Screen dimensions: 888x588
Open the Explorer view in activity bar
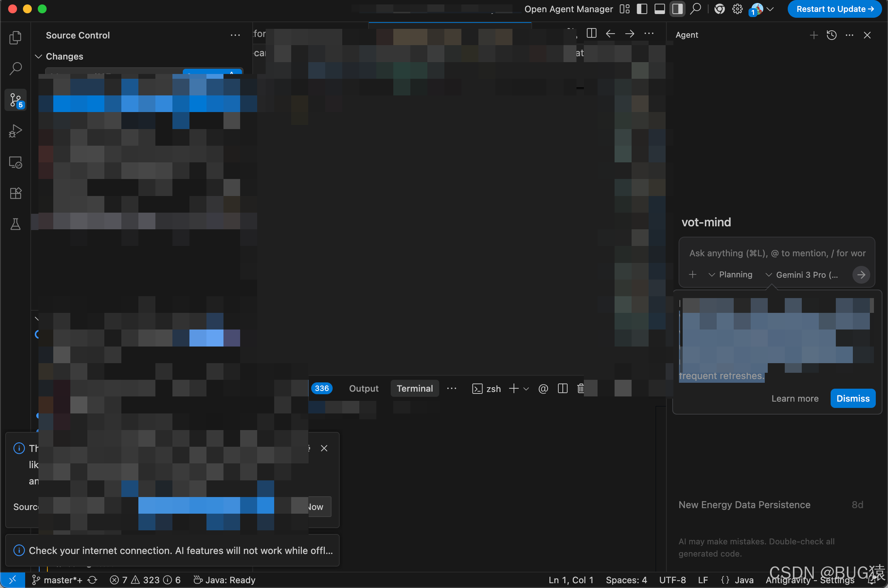16,37
